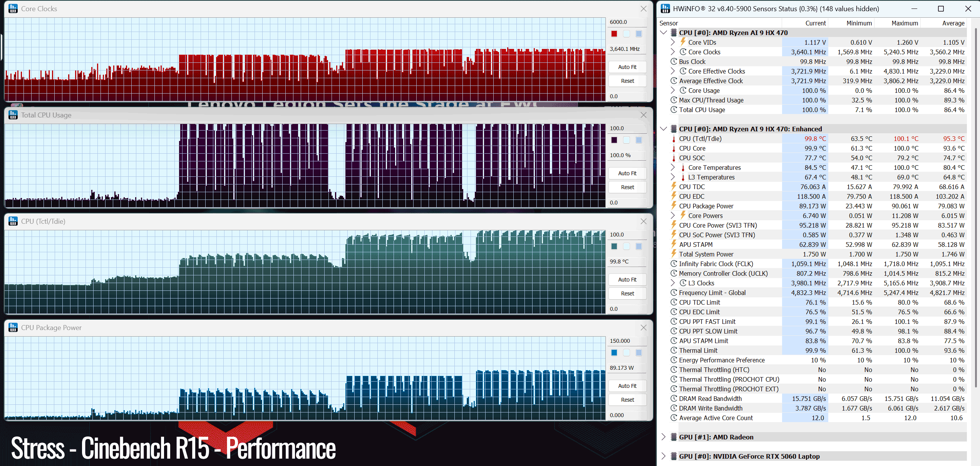The width and height of the screenshot is (980, 466).
Task: Expand the Core Clocks sensor row
Action: tap(673, 52)
